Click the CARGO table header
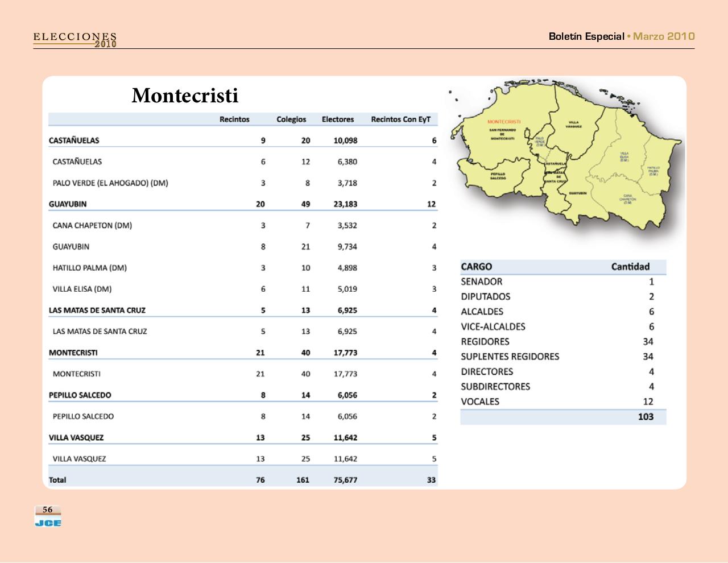Screen dimensions: 728x563 477,267
